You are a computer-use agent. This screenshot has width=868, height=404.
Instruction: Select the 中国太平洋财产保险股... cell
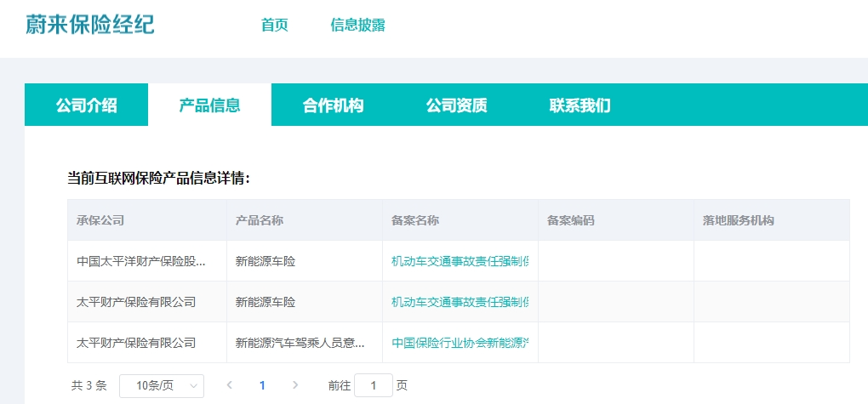point(140,261)
